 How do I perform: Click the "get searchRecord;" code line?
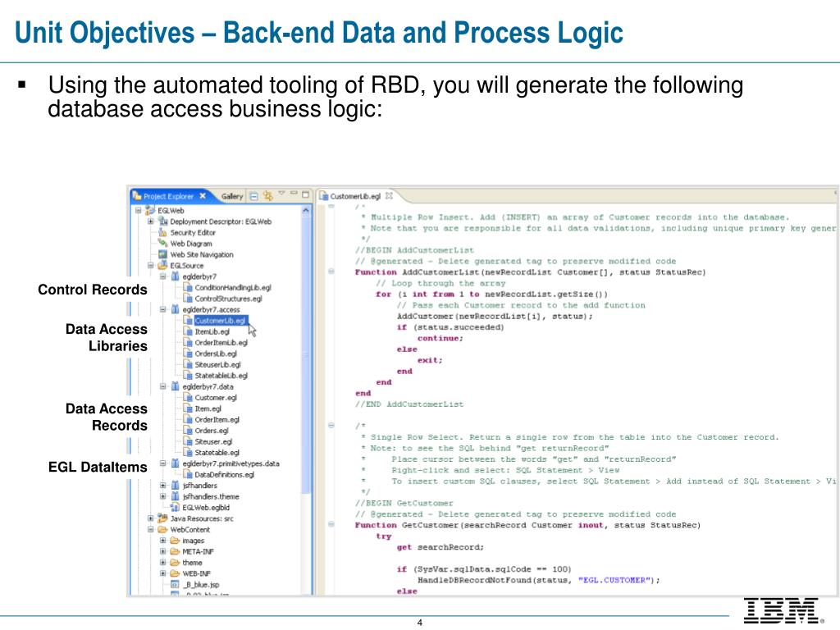tap(441, 547)
